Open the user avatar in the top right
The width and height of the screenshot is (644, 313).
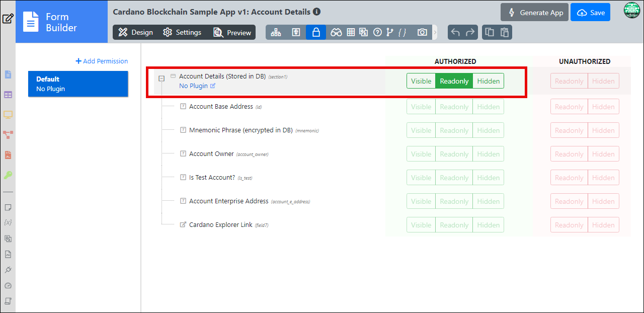tap(631, 11)
